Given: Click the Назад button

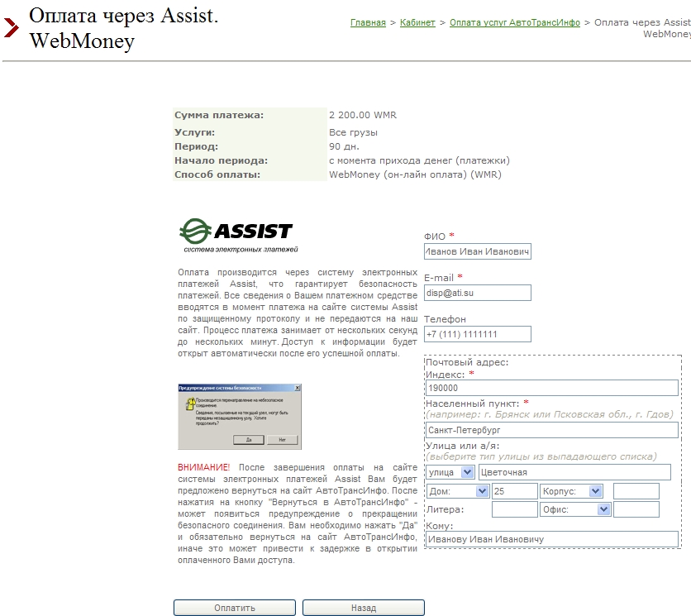Looking at the screenshot, I should click(x=363, y=608).
